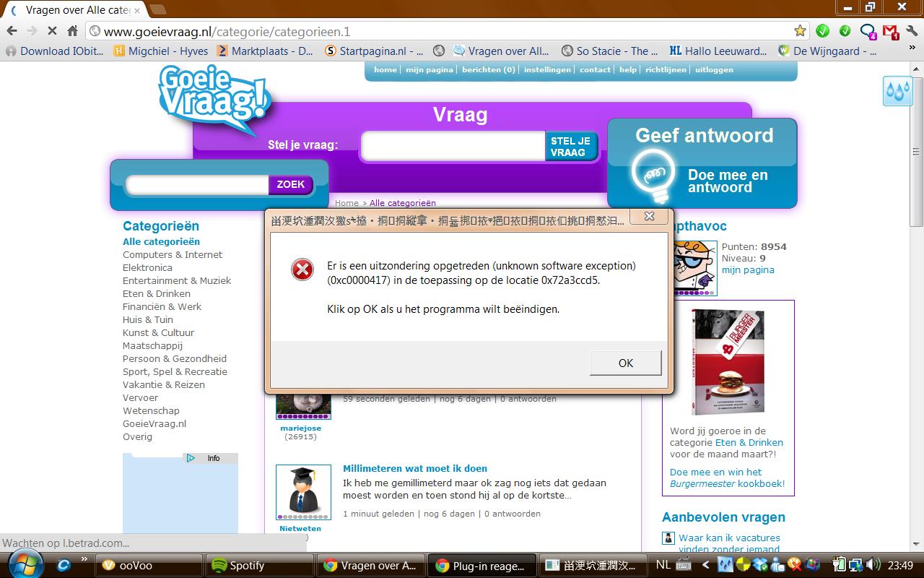Stop page loading with the X button
Viewport: 924px width, 578px height.
click(x=52, y=31)
